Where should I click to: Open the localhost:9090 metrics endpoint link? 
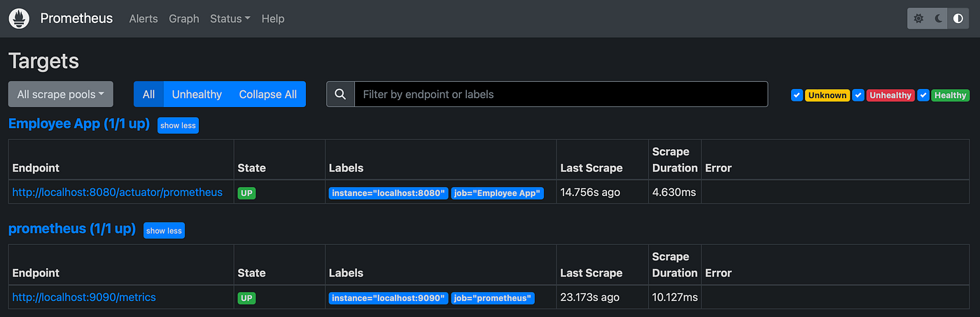tap(84, 297)
